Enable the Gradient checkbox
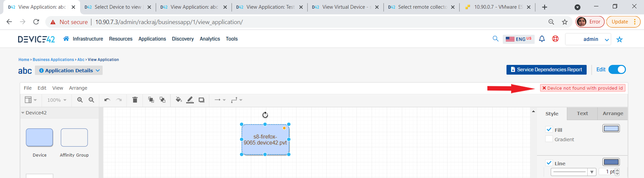This screenshot has height=178, width=644. [x=549, y=139]
